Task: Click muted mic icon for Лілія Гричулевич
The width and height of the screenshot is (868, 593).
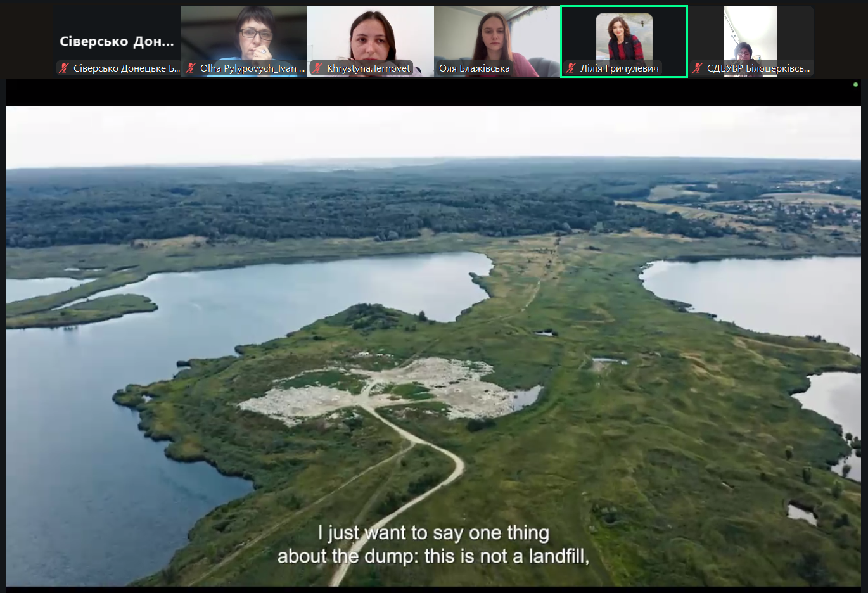Action: [x=571, y=68]
